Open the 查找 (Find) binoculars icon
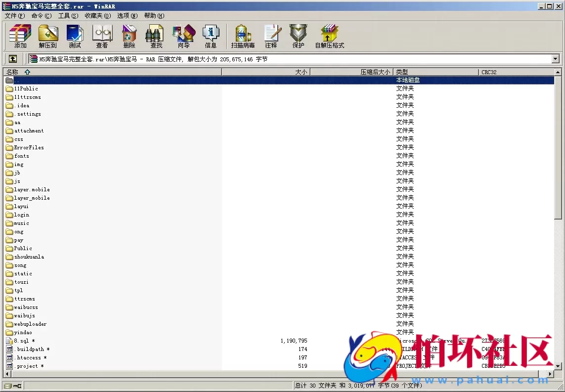 pos(156,37)
